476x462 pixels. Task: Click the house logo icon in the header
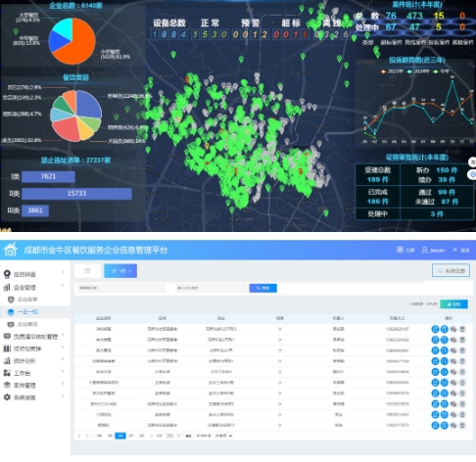click(10, 250)
